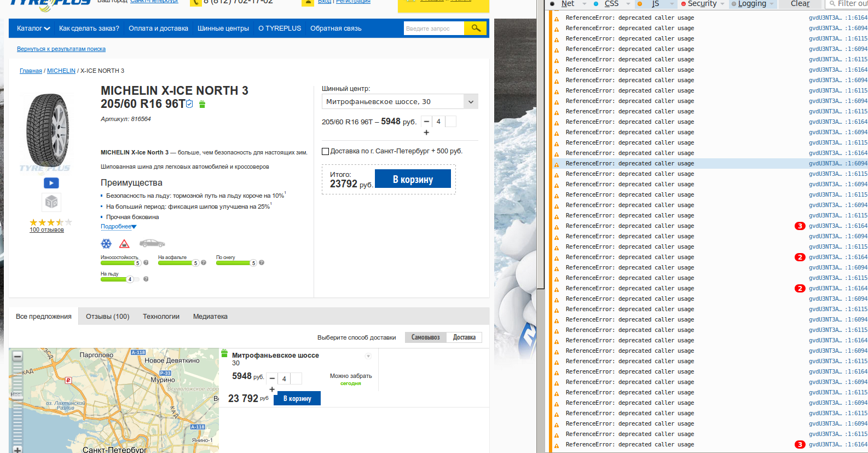This screenshot has height=453, width=868.
Task: Expand Подробнее advantages details
Action: coord(118,226)
